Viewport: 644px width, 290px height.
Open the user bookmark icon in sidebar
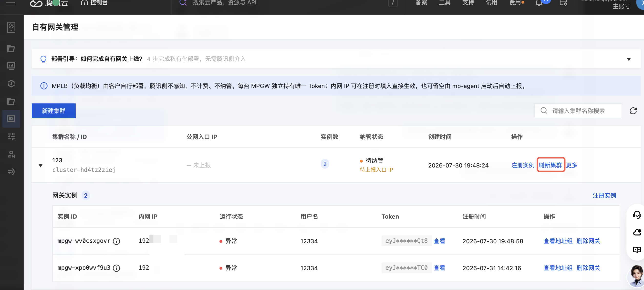pyautogui.click(x=11, y=154)
